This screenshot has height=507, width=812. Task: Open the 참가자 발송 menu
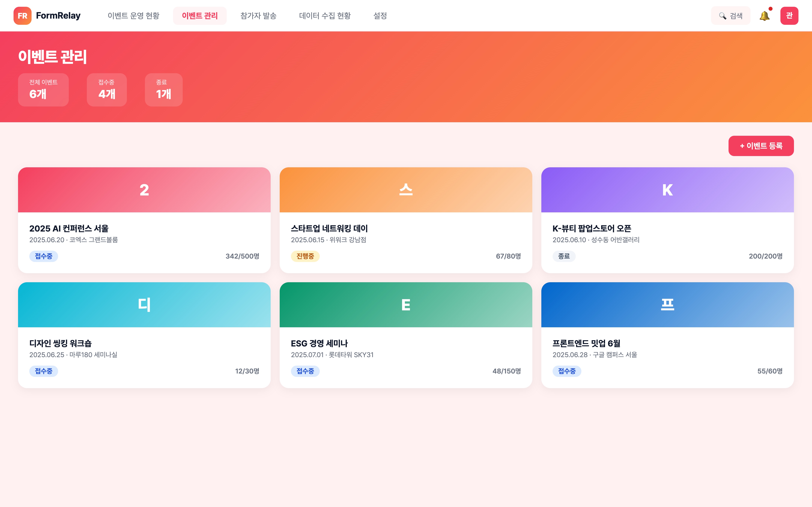tap(258, 15)
